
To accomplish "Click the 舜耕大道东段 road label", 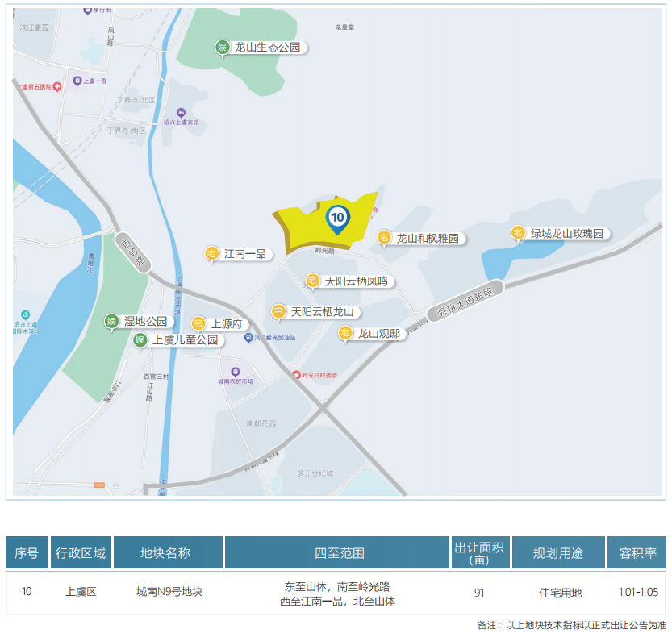I will click(x=465, y=301).
